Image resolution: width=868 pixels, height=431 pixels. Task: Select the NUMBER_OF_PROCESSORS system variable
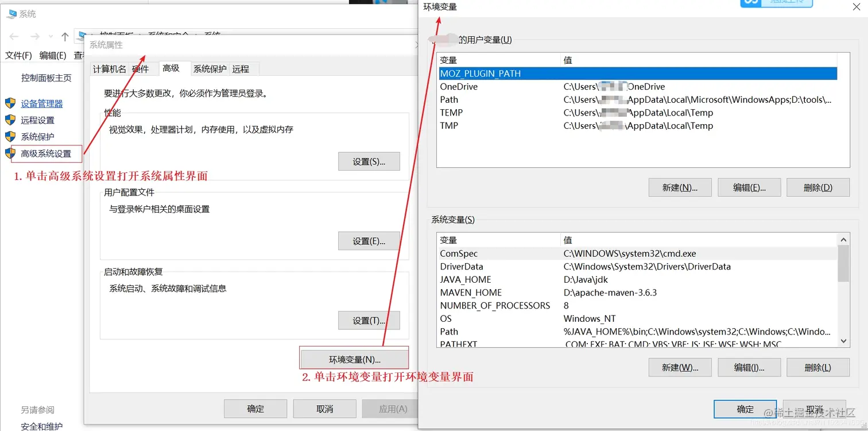click(x=637, y=306)
